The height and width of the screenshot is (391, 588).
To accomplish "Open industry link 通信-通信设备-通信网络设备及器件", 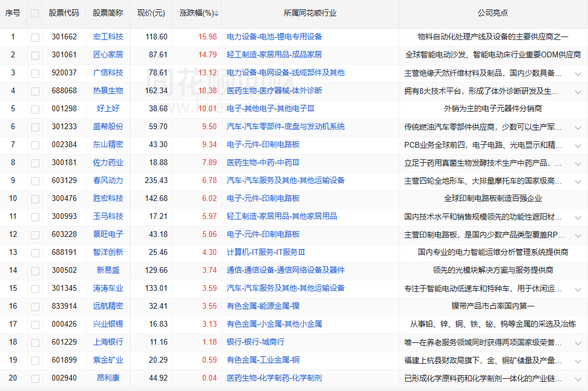I will [x=286, y=270].
